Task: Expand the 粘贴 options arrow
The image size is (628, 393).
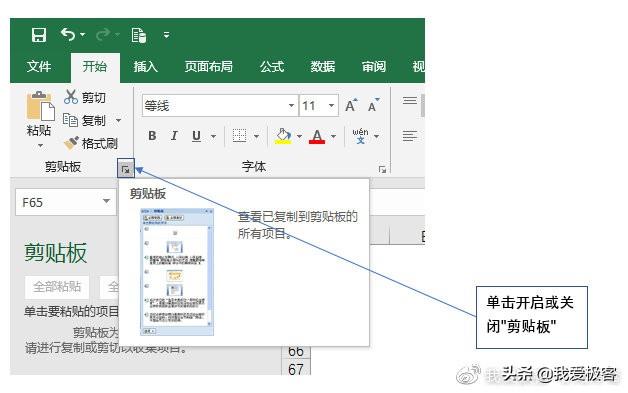Action: coord(40,145)
